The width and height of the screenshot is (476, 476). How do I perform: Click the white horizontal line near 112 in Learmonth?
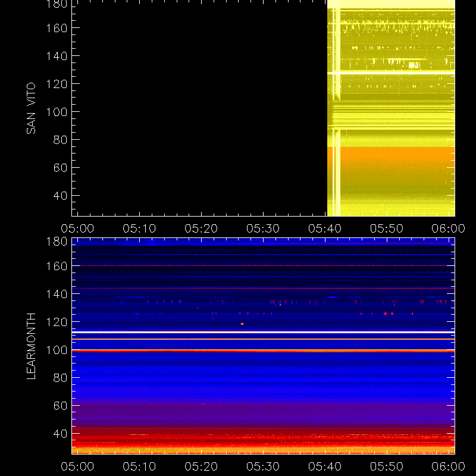pos(263,333)
